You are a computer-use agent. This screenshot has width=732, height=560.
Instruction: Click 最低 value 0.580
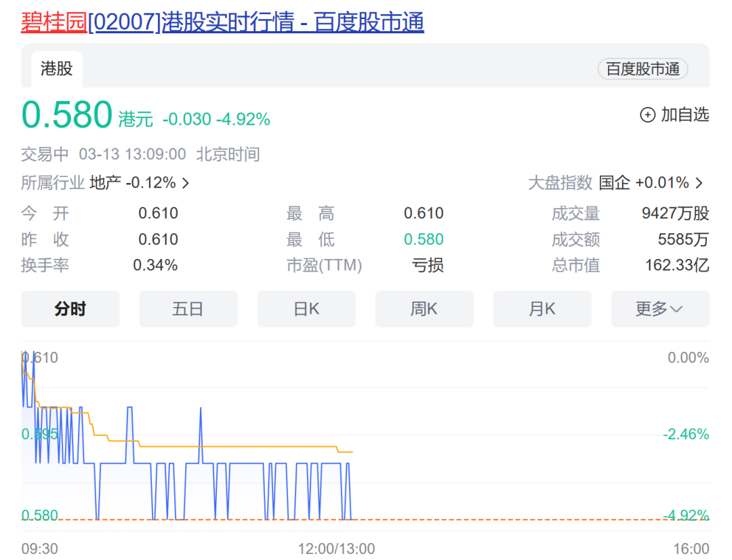click(424, 239)
